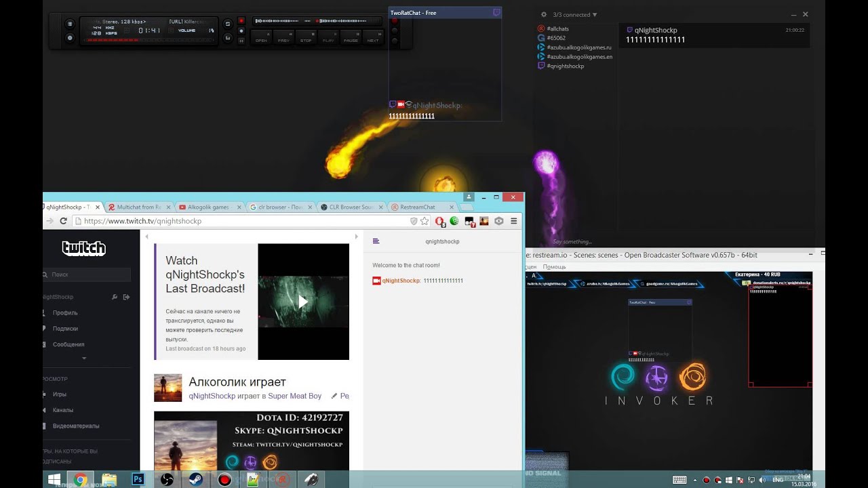Viewport: 868px width, 488px height.
Task: Toggle repeat icon in media player
Action: pyautogui.click(x=228, y=24)
